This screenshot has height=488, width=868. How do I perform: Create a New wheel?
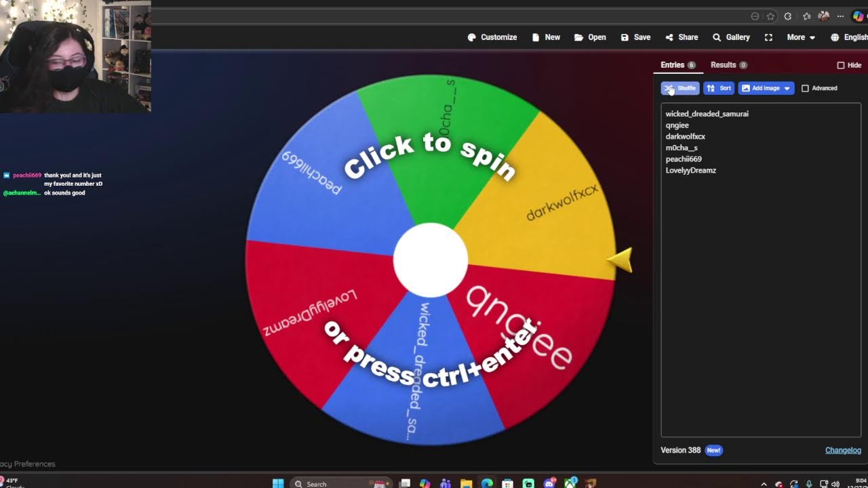[x=546, y=37]
